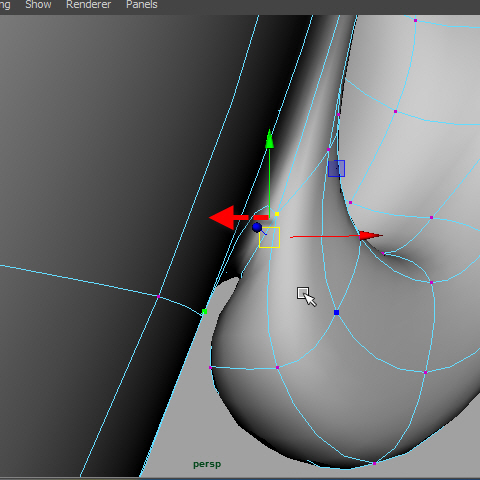The height and width of the screenshot is (480, 480).
Task: Select the topmost magenta vertex on the right mesh
Action: click(x=415, y=20)
